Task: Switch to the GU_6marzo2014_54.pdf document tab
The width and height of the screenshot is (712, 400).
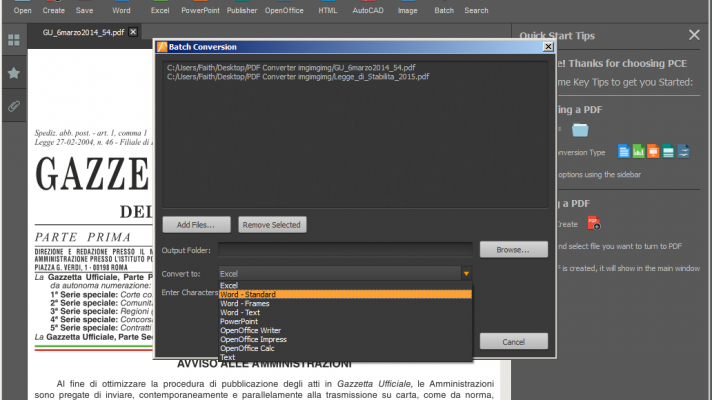Action: point(83,32)
